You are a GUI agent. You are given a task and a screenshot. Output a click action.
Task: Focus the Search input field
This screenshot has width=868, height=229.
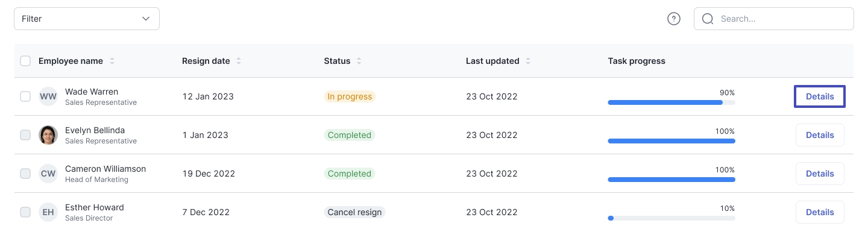pos(774,19)
